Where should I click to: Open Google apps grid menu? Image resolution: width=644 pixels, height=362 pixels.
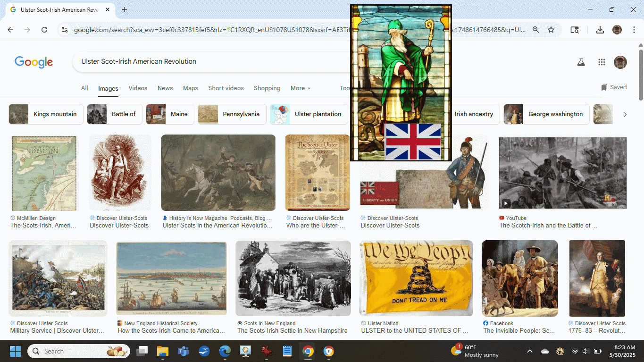click(x=602, y=62)
